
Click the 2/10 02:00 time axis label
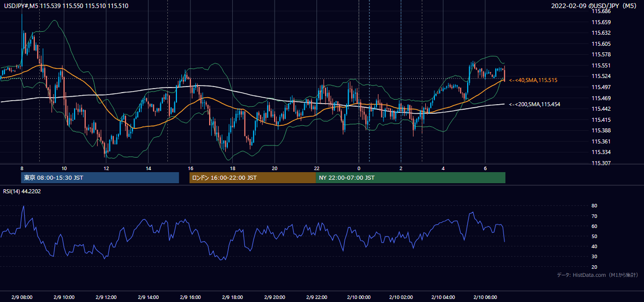click(x=401, y=297)
